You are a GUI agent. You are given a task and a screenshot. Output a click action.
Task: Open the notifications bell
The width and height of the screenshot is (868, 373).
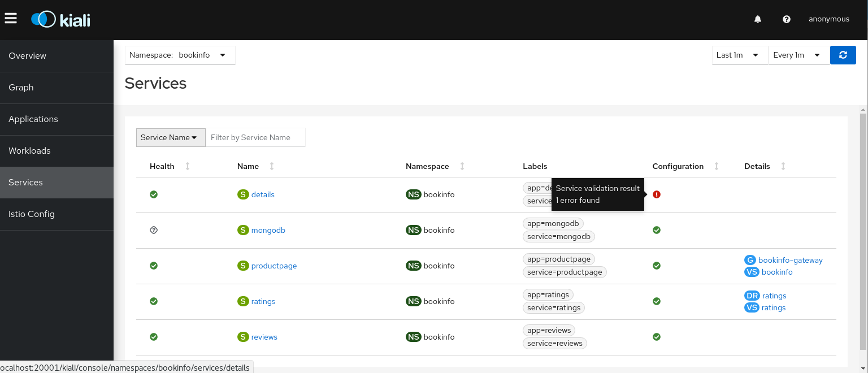click(x=758, y=19)
